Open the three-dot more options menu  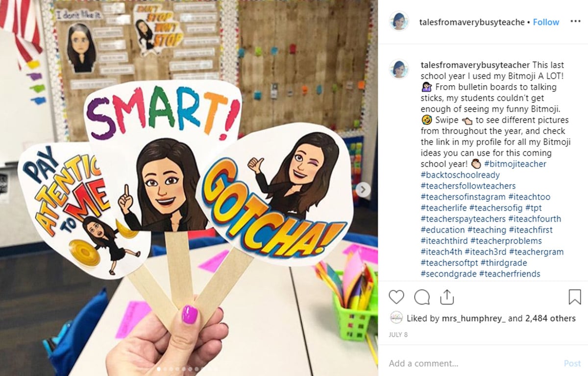click(575, 22)
